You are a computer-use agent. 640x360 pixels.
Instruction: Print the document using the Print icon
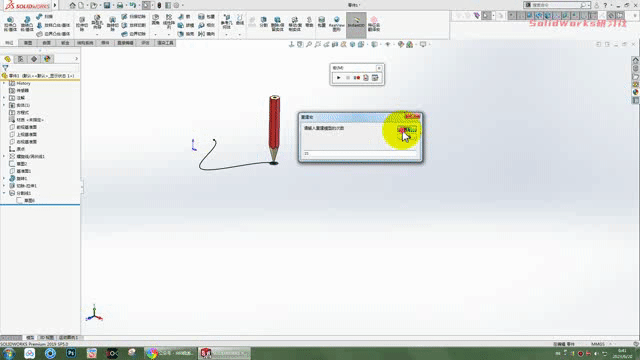click(x=120, y=5)
